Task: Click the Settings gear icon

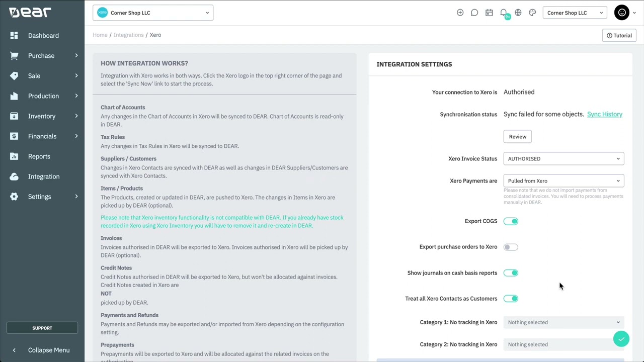Action: (x=14, y=197)
